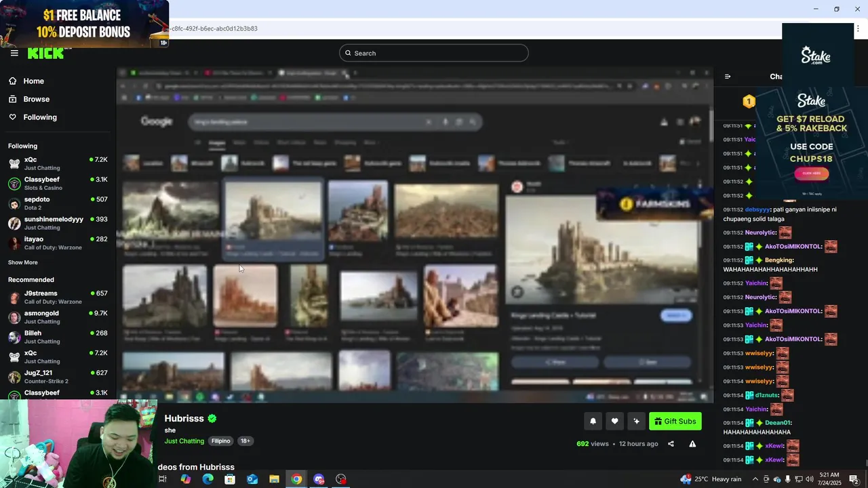Open sunshinemelodyyy channel
Image resolution: width=868 pixels, height=488 pixels.
58,223
